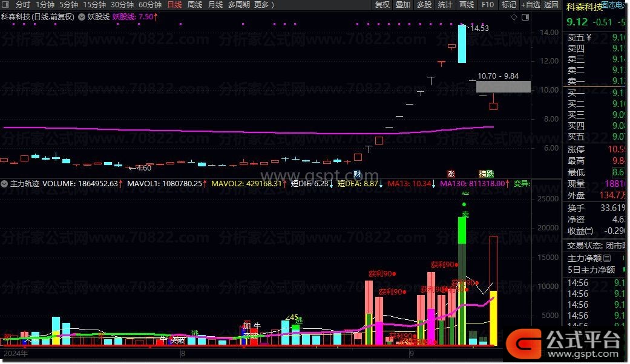Open the list icon beside 主力净额

607,258
